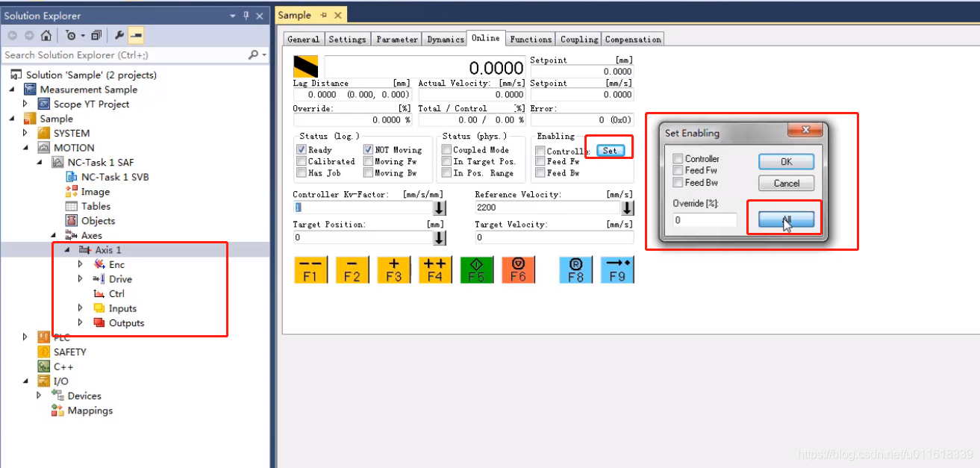This screenshot has height=468, width=980.
Task: Apply Target Position with its download arrow
Action: click(x=440, y=237)
